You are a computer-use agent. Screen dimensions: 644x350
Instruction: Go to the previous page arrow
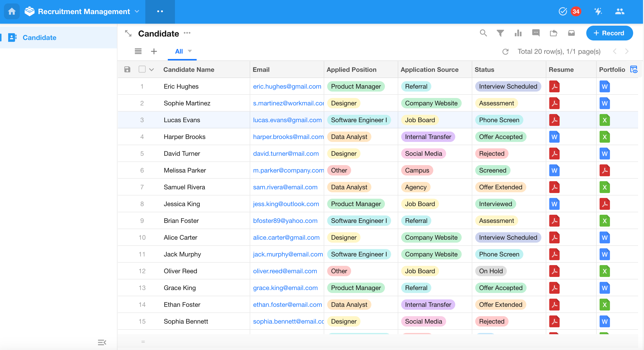tap(615, 52)
